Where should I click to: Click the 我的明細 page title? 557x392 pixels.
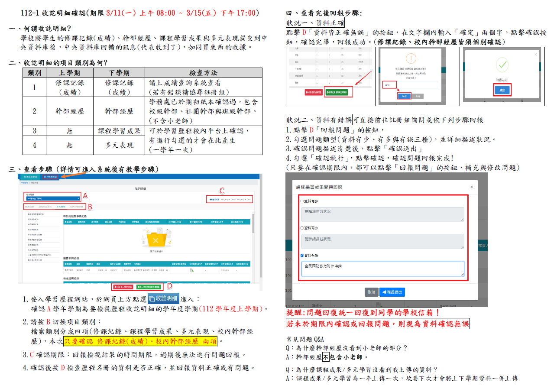(x=141, y=189)
